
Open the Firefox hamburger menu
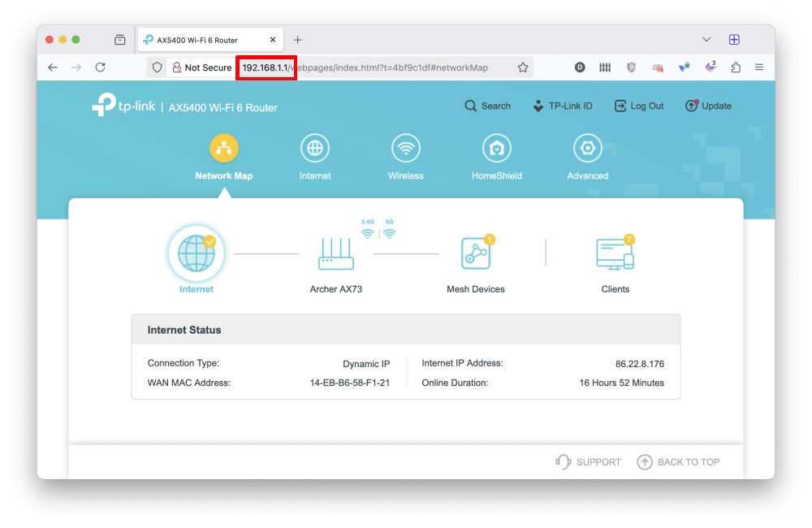point(759,67)
